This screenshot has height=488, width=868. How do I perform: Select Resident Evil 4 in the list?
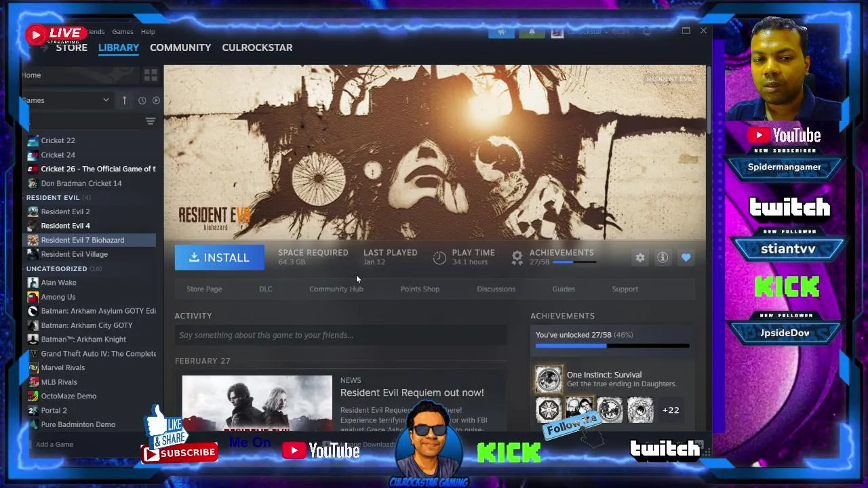coord(91,226)
